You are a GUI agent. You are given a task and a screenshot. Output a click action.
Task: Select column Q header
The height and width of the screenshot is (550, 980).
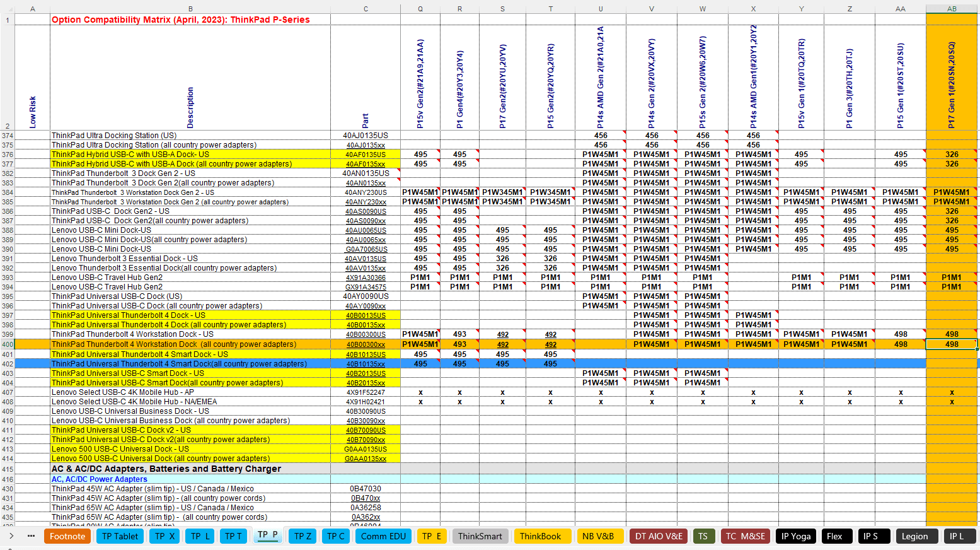coord(420,9)
